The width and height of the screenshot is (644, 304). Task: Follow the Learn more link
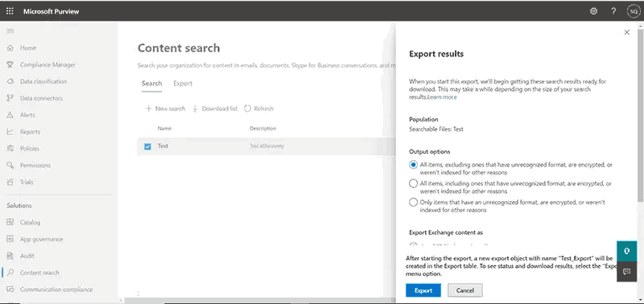pos(442,97)
